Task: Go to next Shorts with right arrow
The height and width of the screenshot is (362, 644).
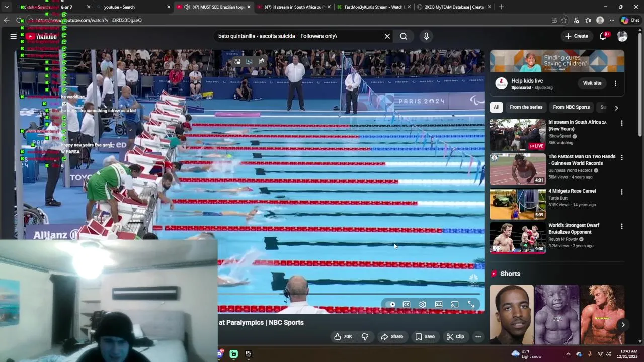Action: [623, 325]
